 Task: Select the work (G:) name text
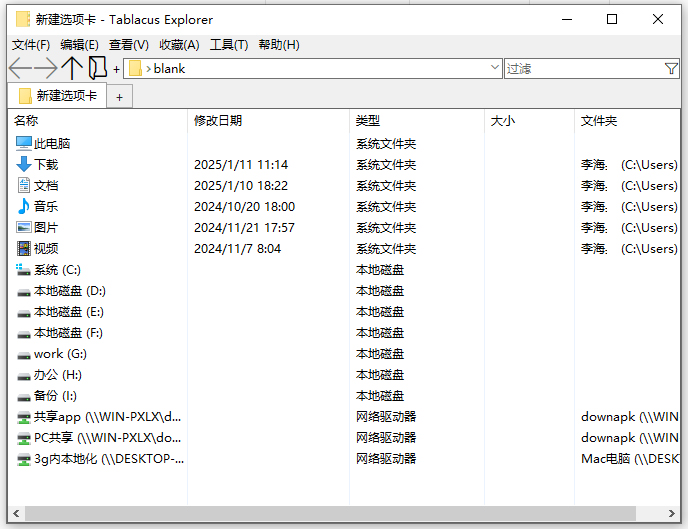[x=60, y=354]
